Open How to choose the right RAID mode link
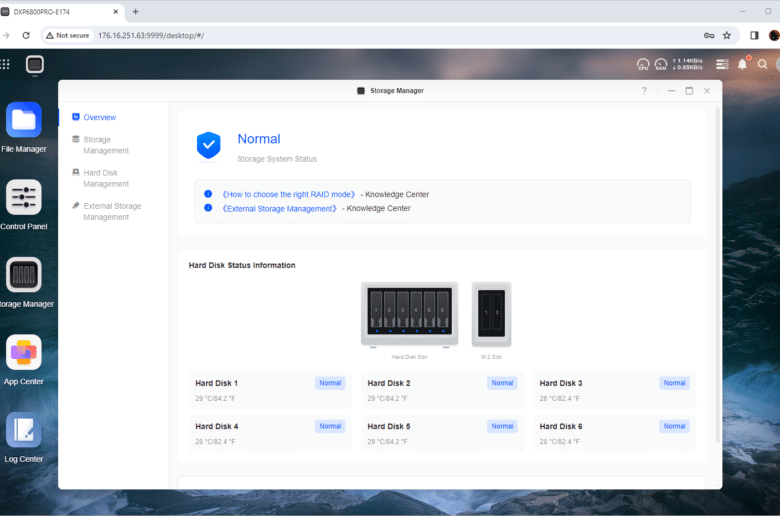The image size is (780, 516). [289, 195]
